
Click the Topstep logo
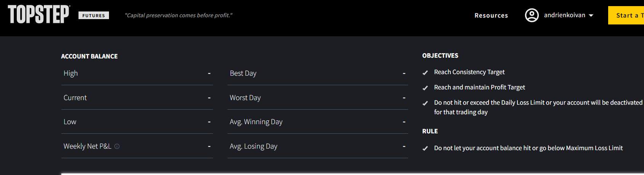39,15
